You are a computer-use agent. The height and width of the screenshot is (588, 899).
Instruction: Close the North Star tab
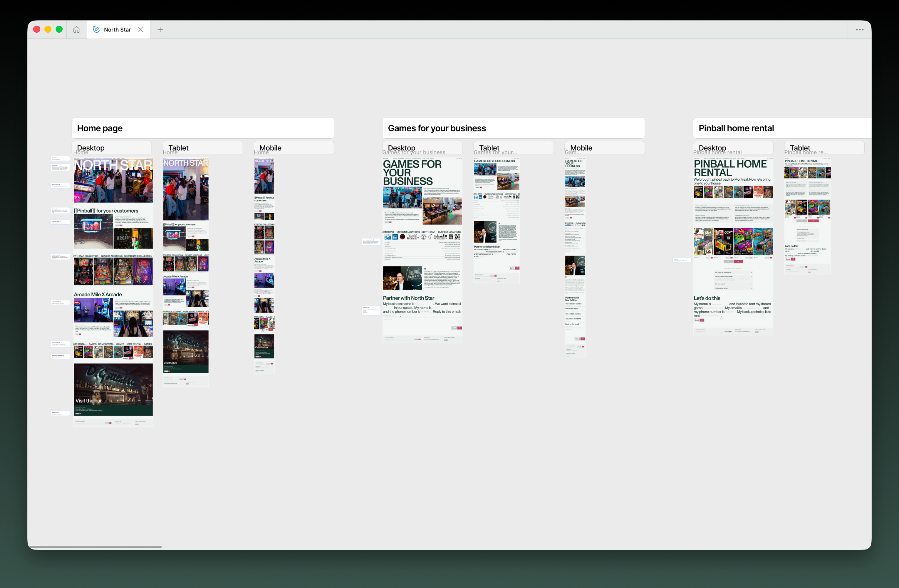[140, 29]
